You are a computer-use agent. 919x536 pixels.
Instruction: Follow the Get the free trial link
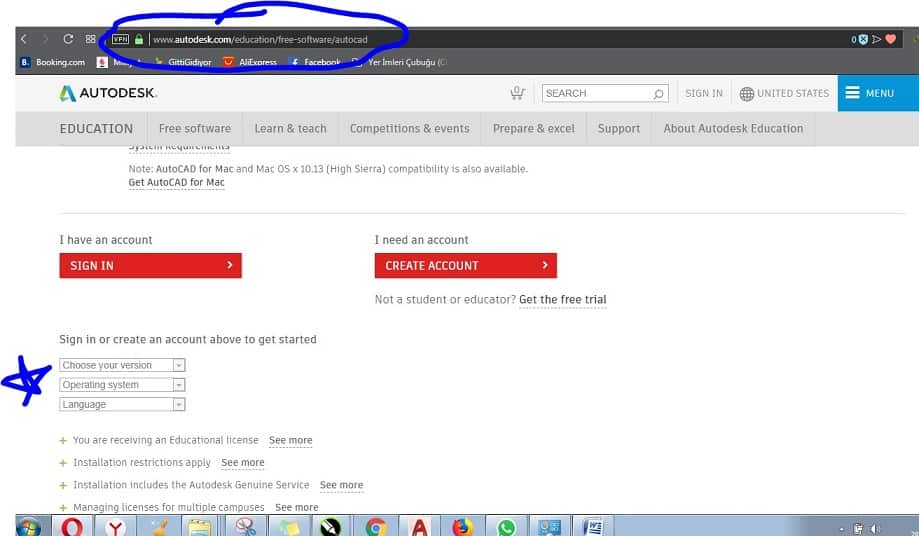coord(562,300)
